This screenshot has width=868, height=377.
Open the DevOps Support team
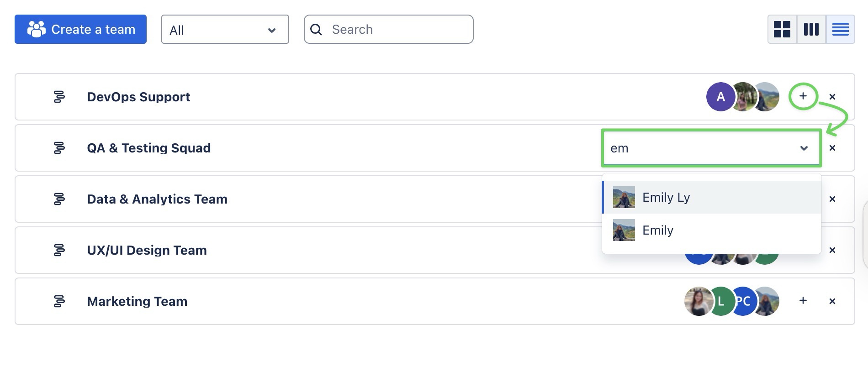138,97
